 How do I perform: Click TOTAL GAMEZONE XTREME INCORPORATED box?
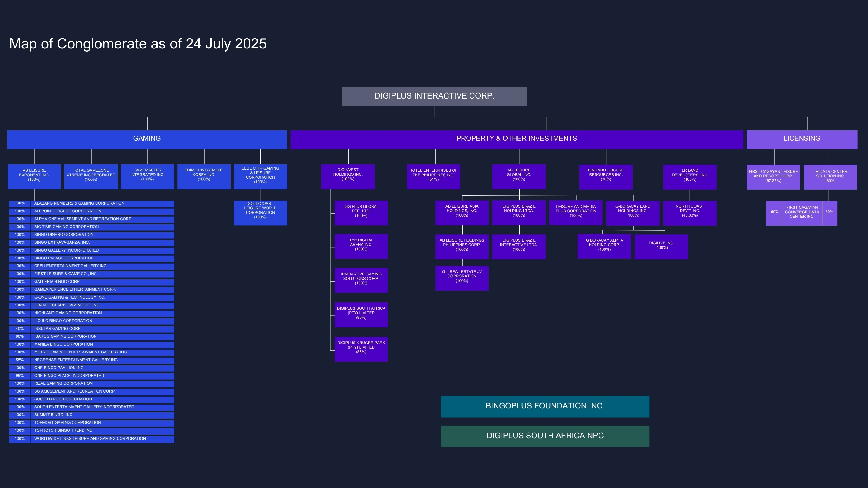click(91, 177)
